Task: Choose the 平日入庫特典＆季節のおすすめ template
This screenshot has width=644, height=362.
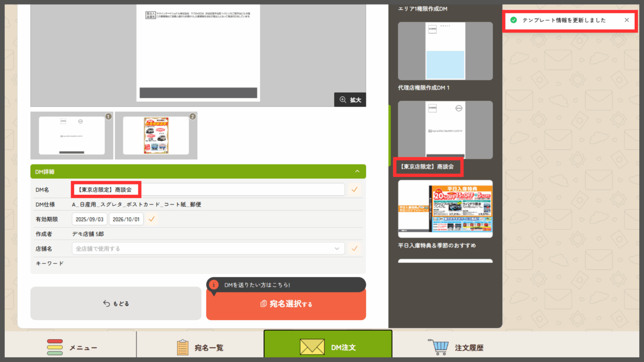Action: click(445, 209)
